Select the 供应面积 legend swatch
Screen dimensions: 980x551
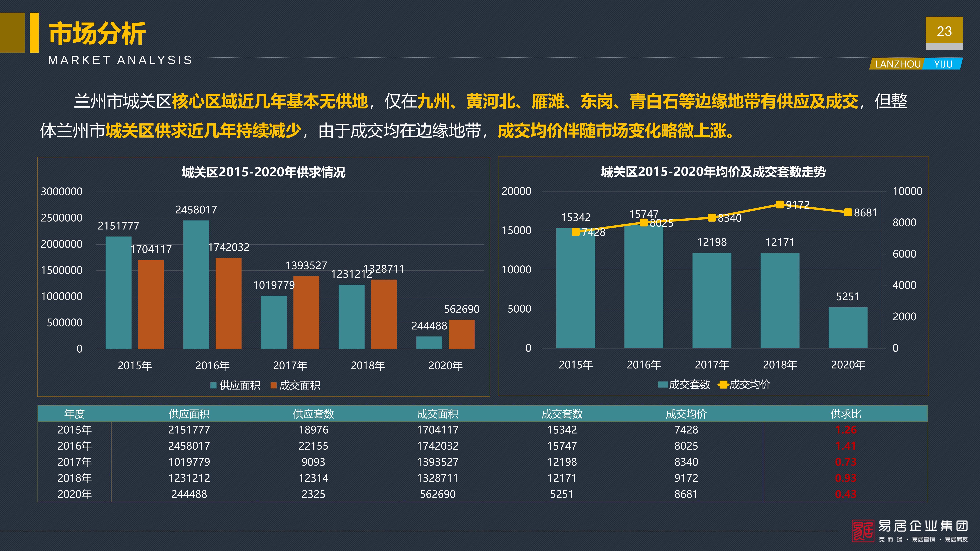(213, 386)
